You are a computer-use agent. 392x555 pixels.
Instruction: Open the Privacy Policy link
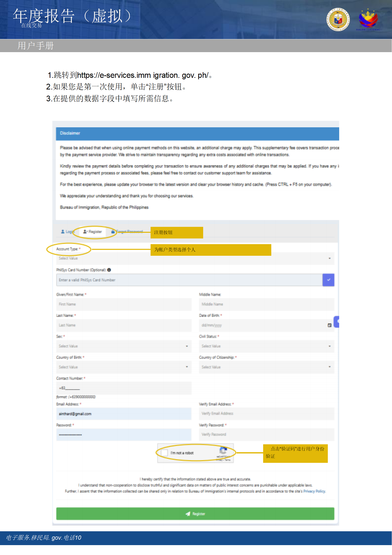click(314, 491)
